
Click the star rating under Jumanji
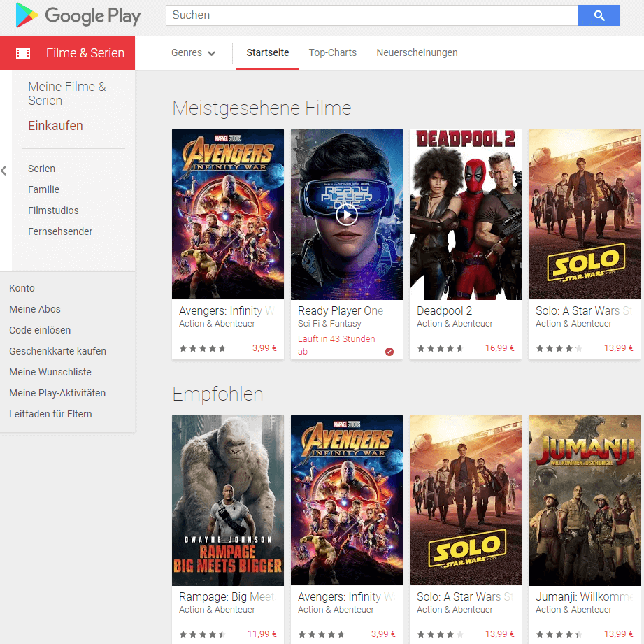click(559, 634)
